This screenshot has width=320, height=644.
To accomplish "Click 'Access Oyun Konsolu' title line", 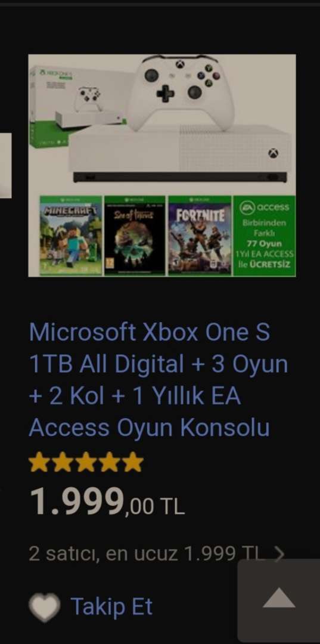I will (x=150, y=428).
